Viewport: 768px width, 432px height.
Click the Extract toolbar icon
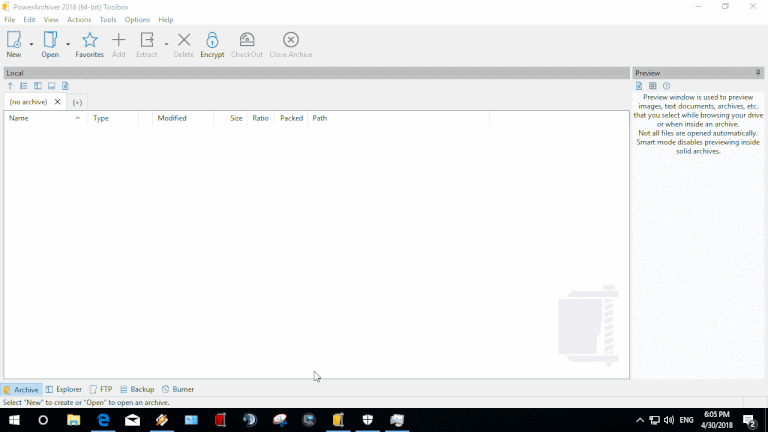pos(146,40)
